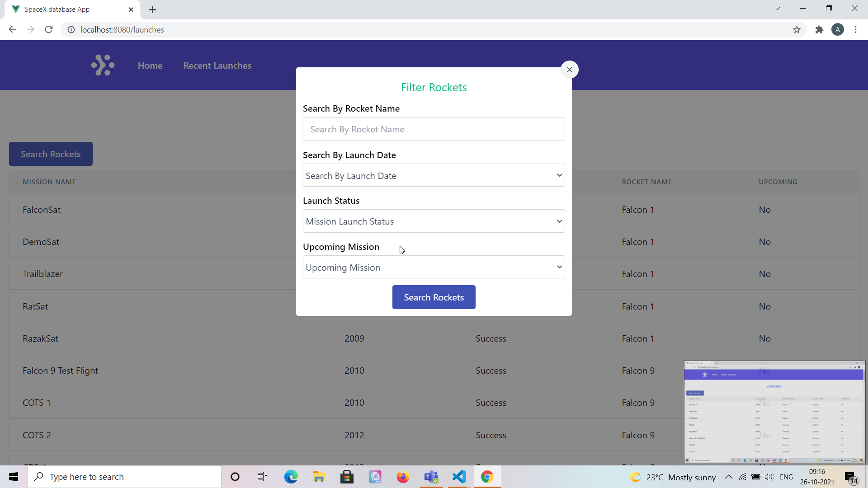Expand the Upcoming Mission dropdown
Image resolution: width=868 pixels, height=488 pixels.
pyautogui.click(x=434, y=267)
